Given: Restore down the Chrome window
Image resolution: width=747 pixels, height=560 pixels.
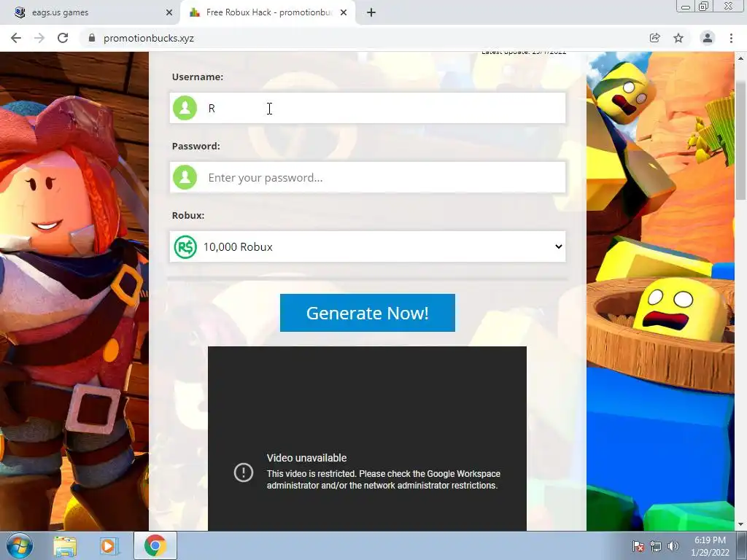Looking at the screenshot, I should coord(704,7).
